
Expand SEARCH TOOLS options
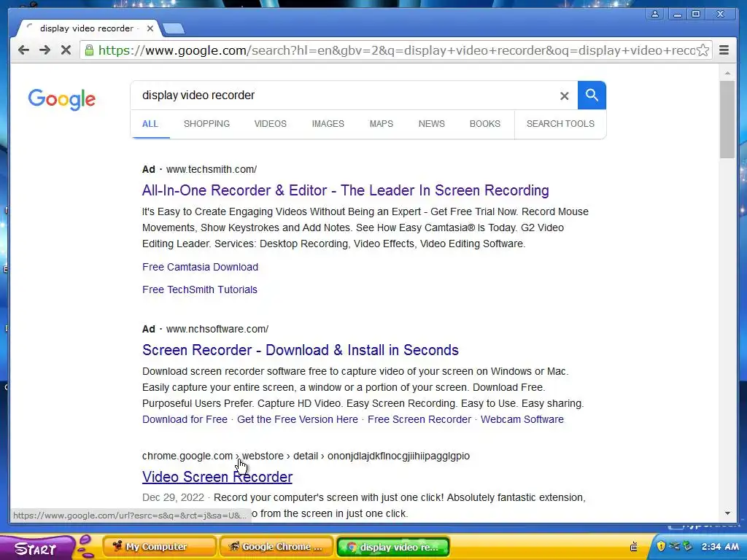[x=560, y=124]
